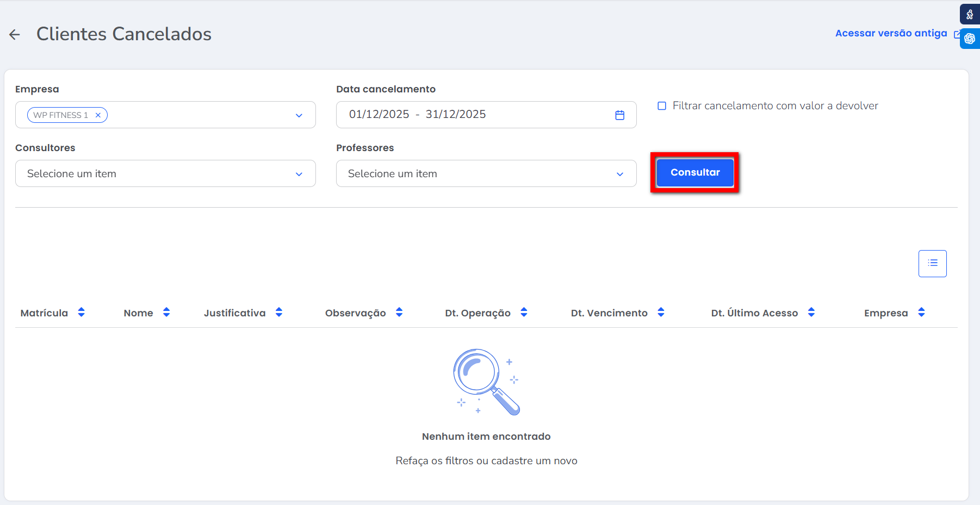Open the accessibility icon at top right
The height and width of the screenshot is (505, 980).
(x=969, y=15)
